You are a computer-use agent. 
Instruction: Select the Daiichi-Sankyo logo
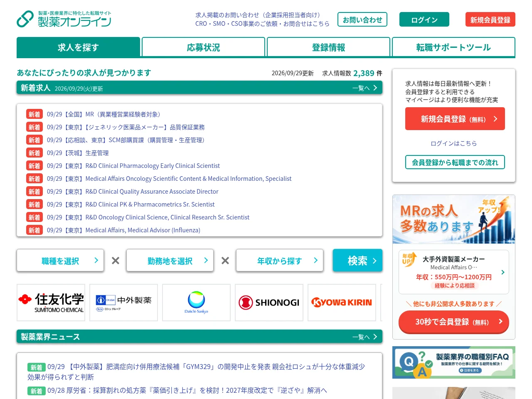coord(196,303)
